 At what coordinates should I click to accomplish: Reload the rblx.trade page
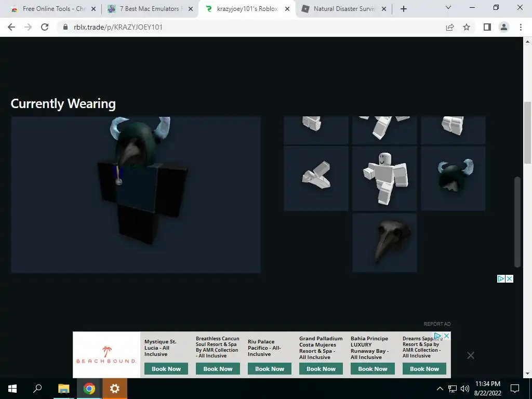tap(45, 27)
